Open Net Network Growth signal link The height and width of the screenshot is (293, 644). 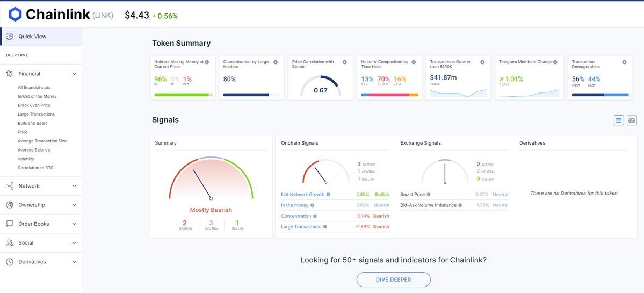(303, 195)
